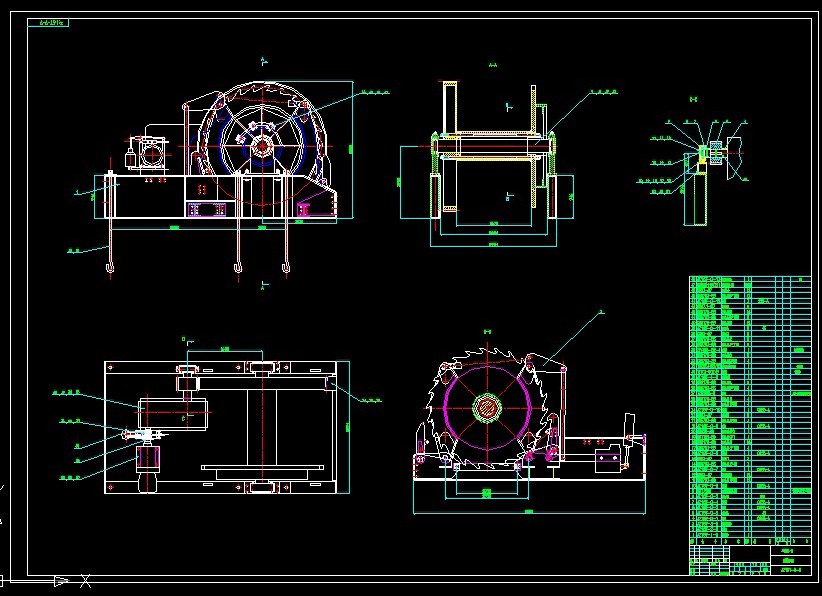Click the UCS X-axis arrow icon

click(60, 580)
